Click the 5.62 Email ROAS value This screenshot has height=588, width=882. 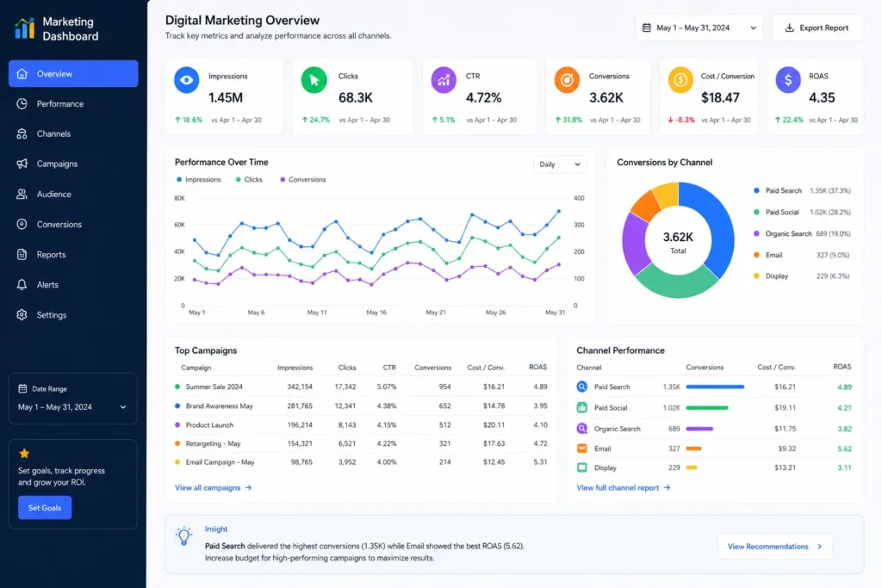tap(844, 449)
